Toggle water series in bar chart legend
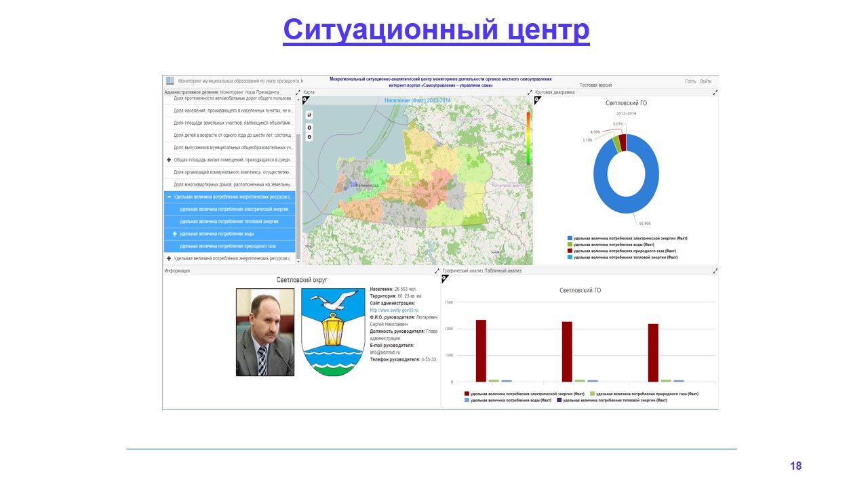The image size is (868, 488). tap(508, 401)
